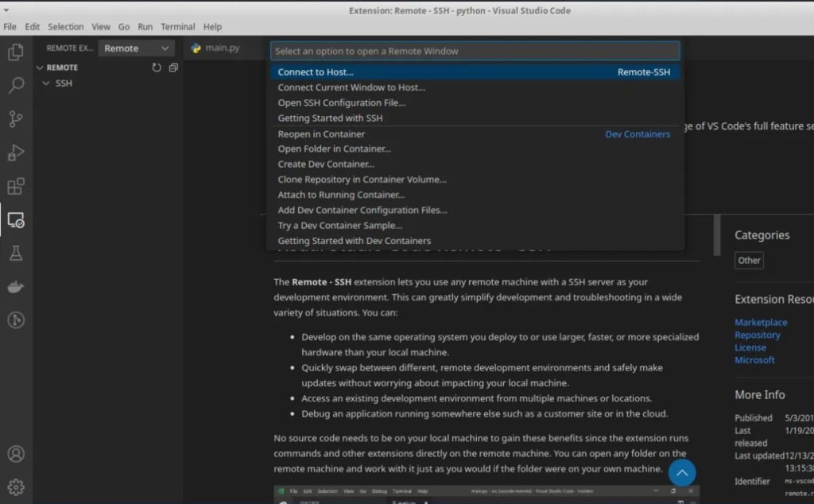814x504 pixels.
Task: Choose Connect Current Window to Host...
Action: pyautogui.click(x=475, y=87)
